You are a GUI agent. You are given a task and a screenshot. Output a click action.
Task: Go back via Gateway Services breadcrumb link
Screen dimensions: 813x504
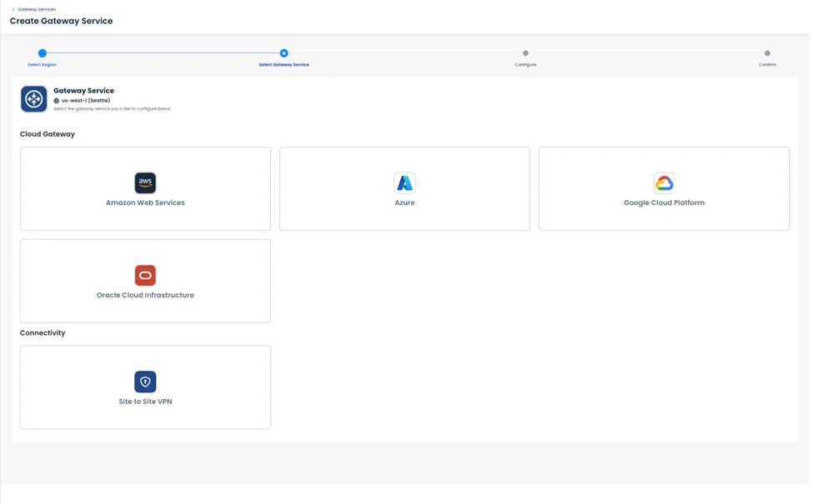37,9
